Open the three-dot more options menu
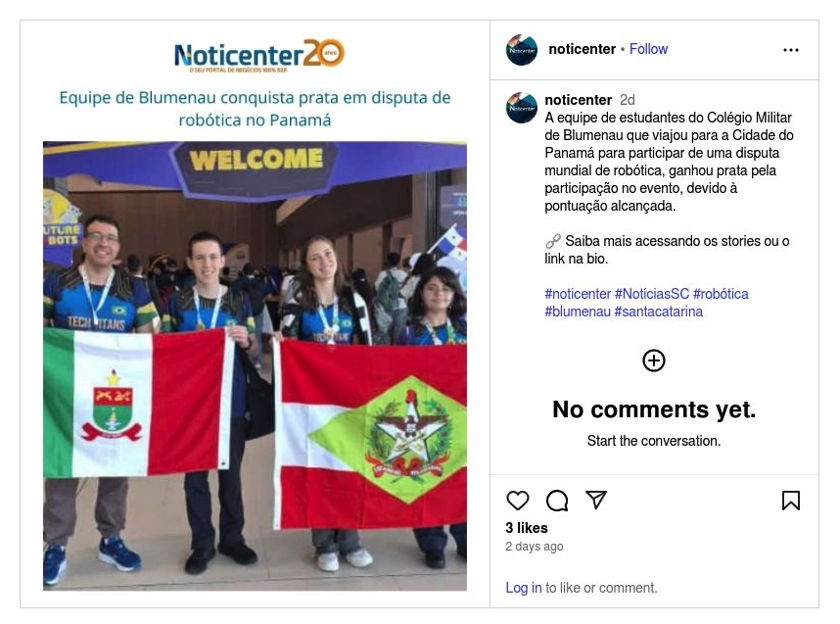The image size is (840, 624). click(x=791, y=50)
